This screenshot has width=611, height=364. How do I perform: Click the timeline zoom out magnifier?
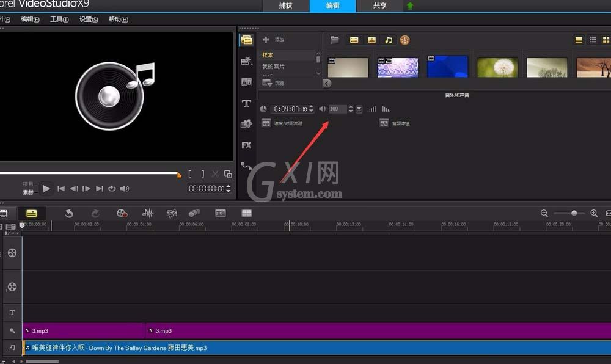(x=544, y=213)
